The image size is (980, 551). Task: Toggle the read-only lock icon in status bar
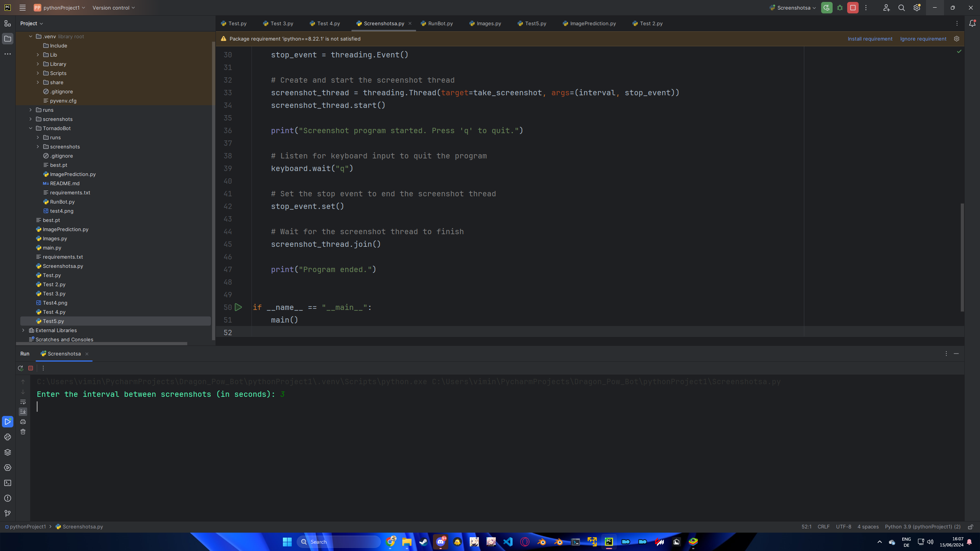click(x=970, y=527)
